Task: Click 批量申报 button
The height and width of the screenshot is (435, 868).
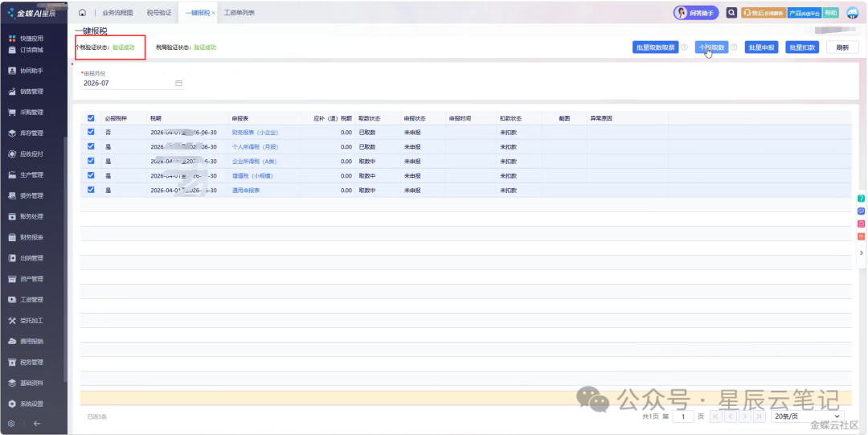Action: (761, 47)
